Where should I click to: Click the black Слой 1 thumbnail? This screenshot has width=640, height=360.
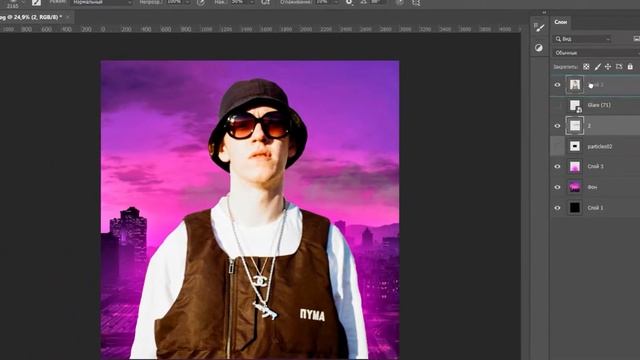[x=575, y=208]
